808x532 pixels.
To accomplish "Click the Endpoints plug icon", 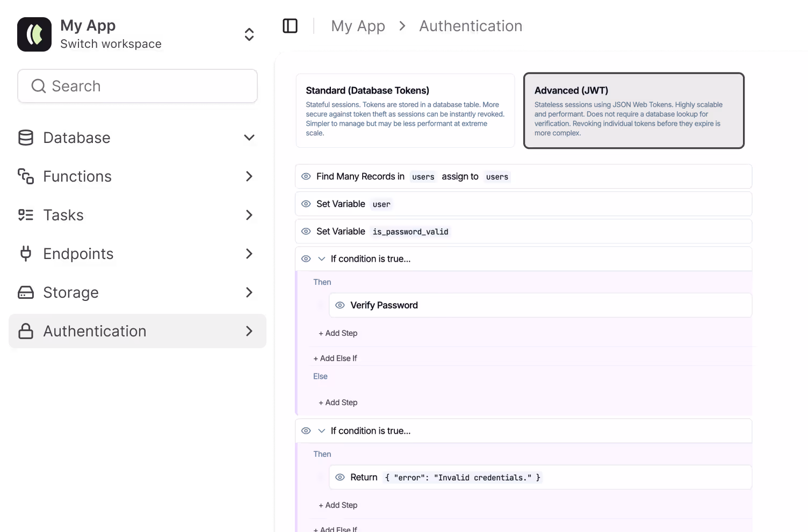I will [x=26, y=254].
